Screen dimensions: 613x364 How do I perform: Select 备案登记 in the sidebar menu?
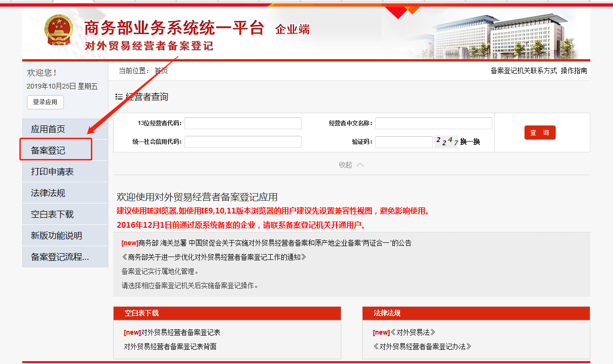[x=48, y=151]
